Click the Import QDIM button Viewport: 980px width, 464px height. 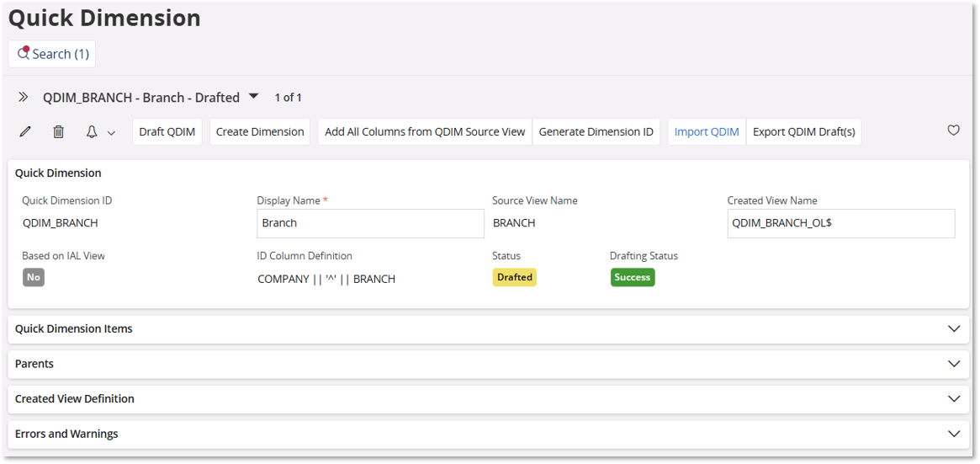[x=707, y=132]
